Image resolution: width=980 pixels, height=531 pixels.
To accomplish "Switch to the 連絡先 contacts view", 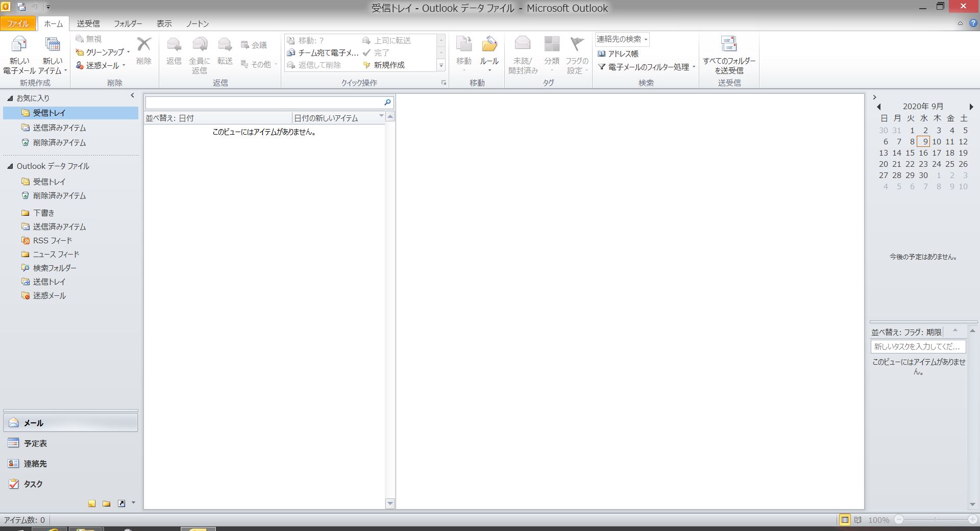I will pyautogui.click(x=70, y=464).
